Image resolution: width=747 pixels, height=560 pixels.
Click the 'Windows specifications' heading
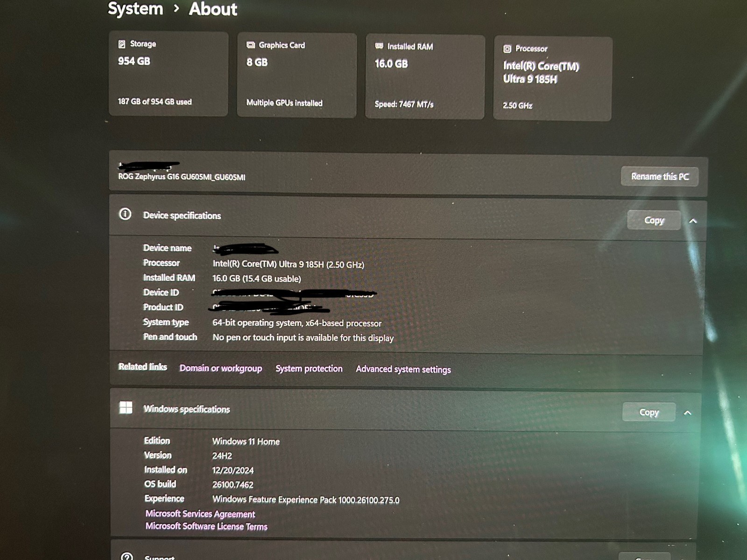coord(187,409)
